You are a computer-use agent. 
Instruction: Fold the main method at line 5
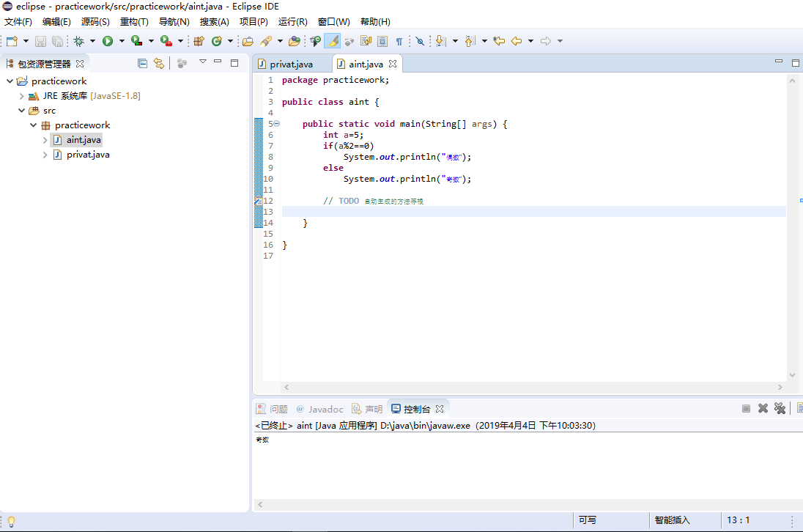(276, 124)
